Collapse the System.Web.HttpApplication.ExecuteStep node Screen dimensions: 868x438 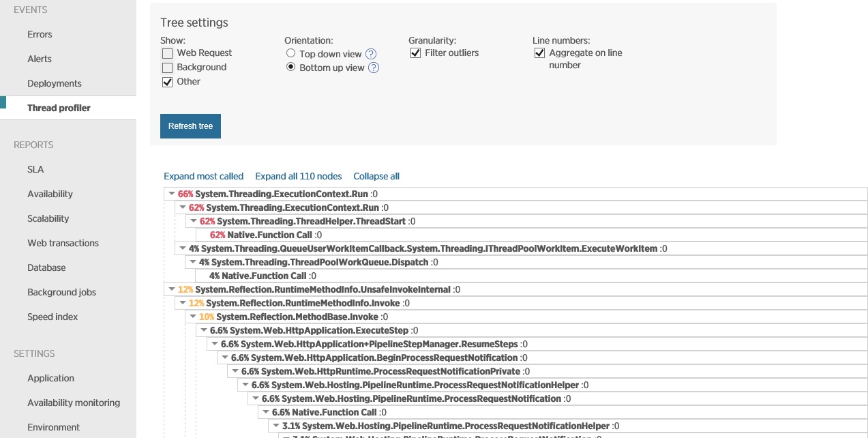[203, 330]
